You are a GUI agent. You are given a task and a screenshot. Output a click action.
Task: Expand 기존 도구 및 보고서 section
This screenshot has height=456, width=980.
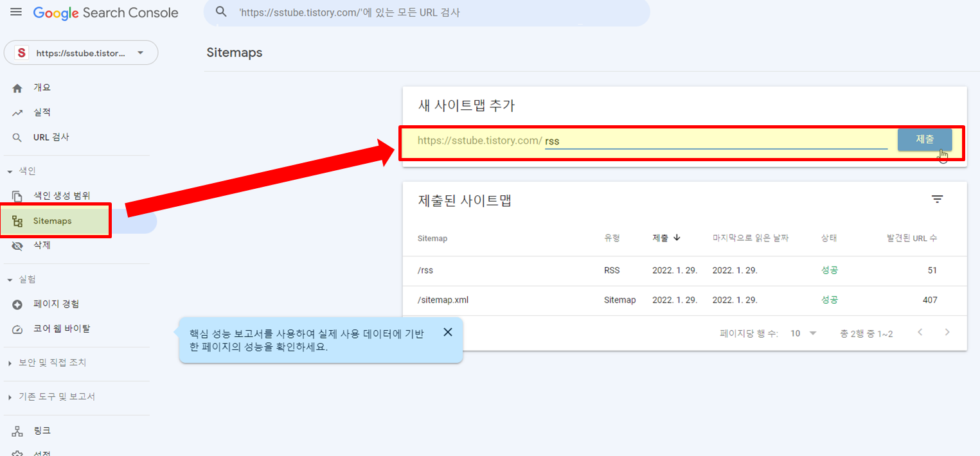51,397
